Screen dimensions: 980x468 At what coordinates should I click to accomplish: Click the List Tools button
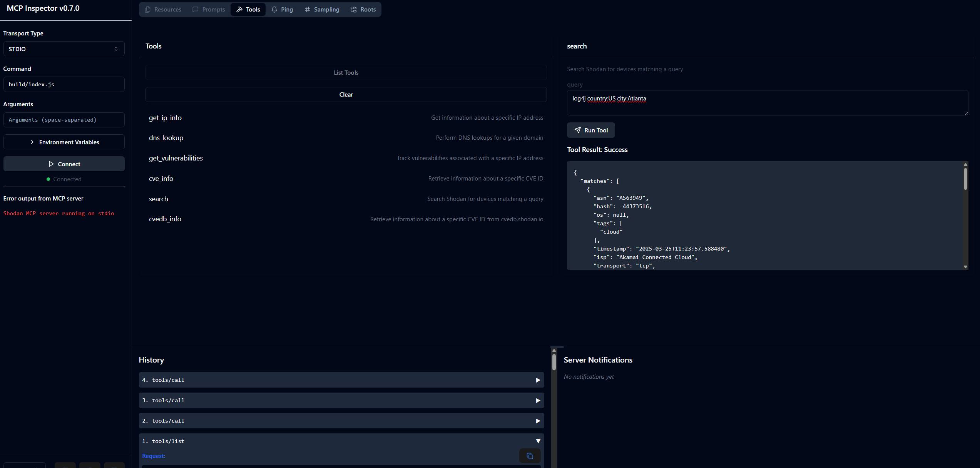[x=346, y=73]
